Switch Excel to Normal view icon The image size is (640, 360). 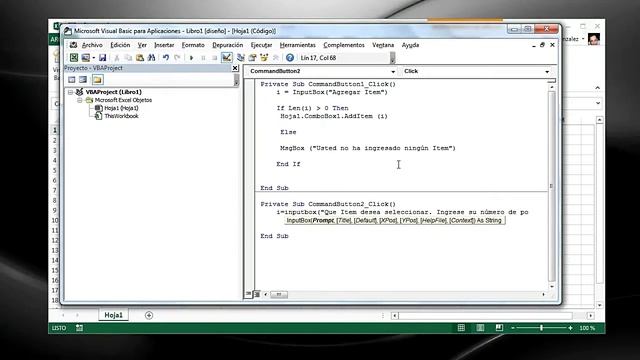pos(461,328)
